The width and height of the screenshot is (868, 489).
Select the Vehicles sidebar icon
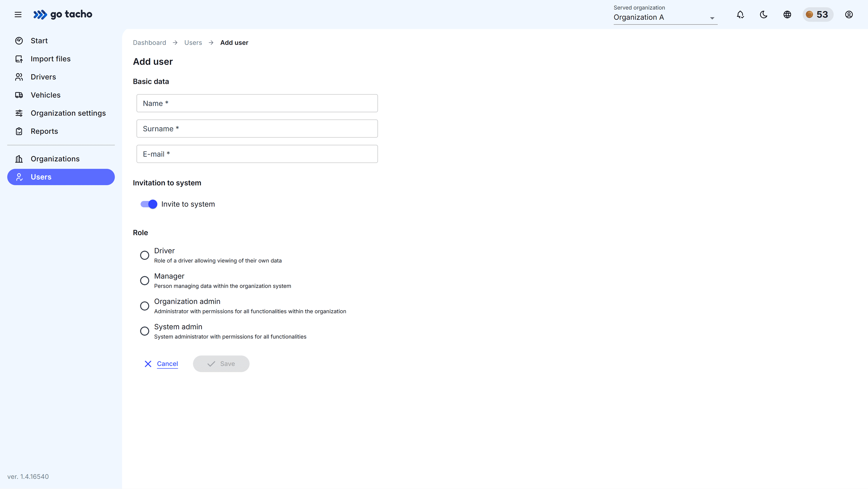click(x=19, y=95)
